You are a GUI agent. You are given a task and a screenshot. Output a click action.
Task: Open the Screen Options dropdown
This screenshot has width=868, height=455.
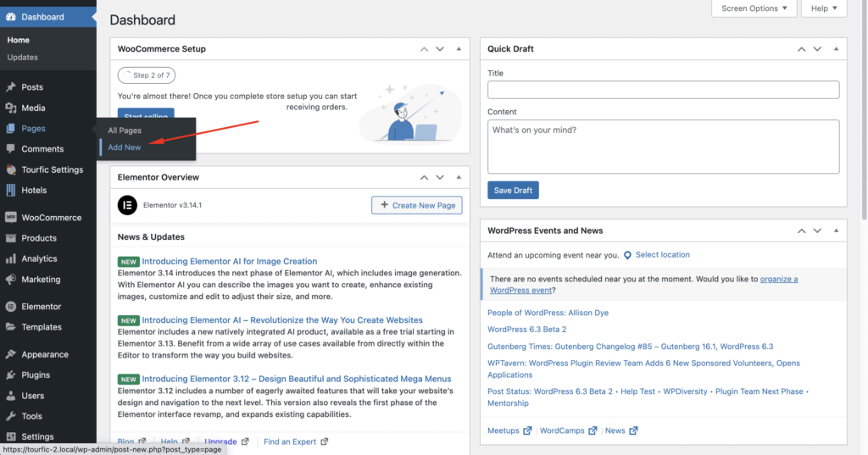click(x=754, y=8)
